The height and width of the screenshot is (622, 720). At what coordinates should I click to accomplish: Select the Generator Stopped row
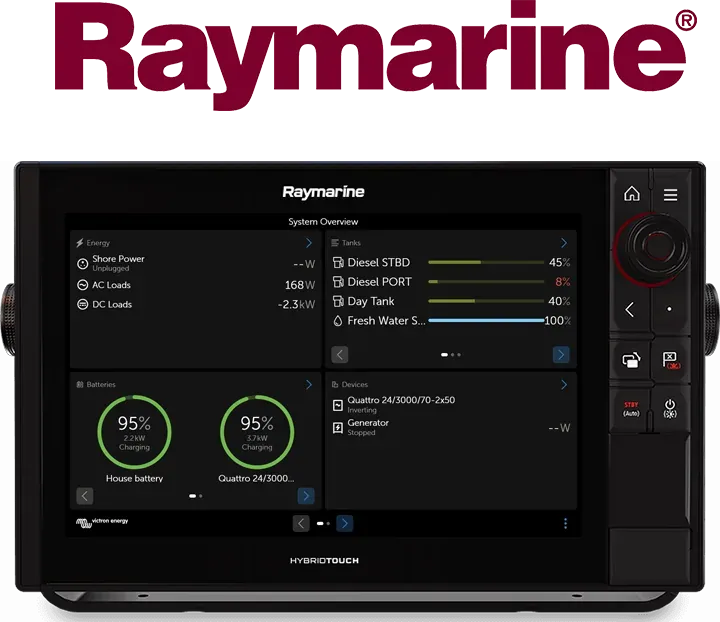[451, 428]
